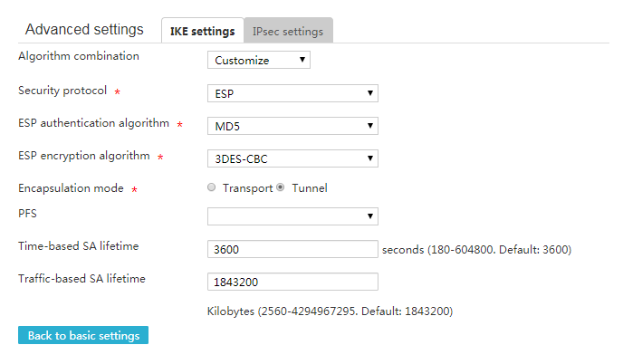Click the arrow of the Algorithm combination dropdown
Viewport: 642px width, 364px height.
pyautogui.click(x=302, y=60)
